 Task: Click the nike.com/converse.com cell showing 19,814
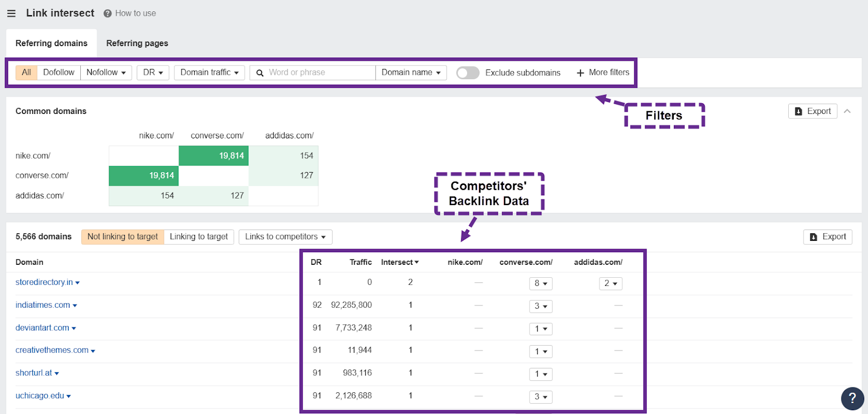pyautogui.click(x=214, y=156)
